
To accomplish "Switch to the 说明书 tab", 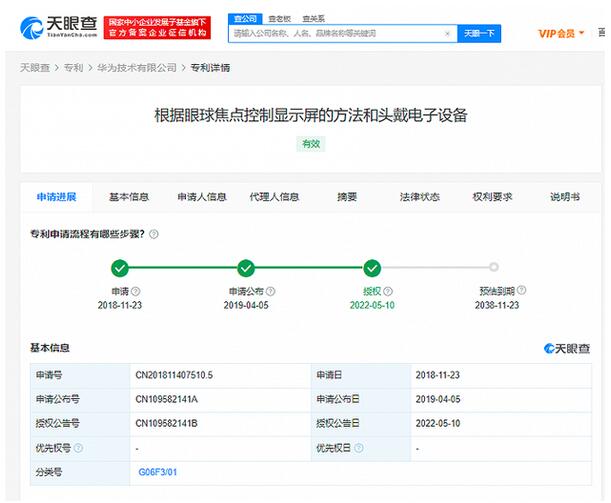I will click(565, 197).
